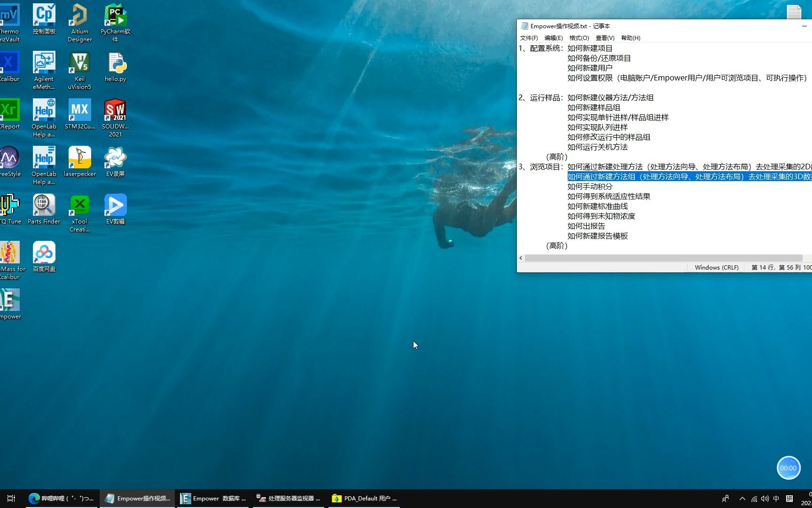Screen dimensions: 812x508
Task: Open Thermo nzVault shortcut
Action: 9,23
